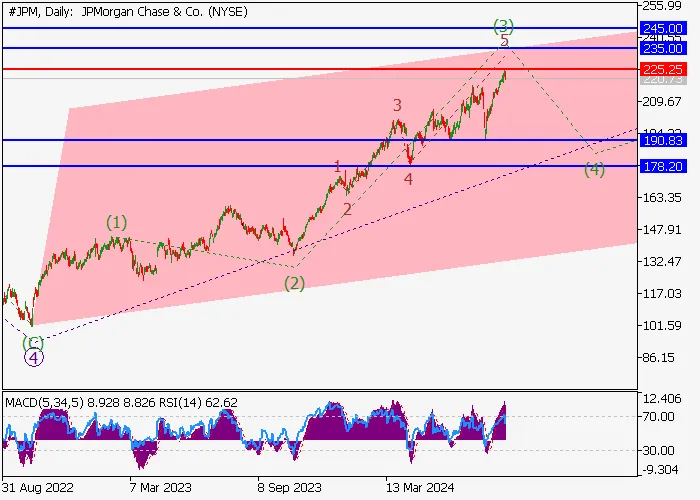
Task: Click the red sub-wave 2 label
Action: 347,209
